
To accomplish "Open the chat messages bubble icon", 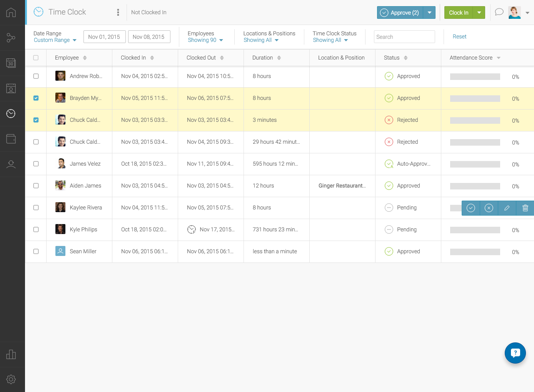I will (x=499, y=12).
